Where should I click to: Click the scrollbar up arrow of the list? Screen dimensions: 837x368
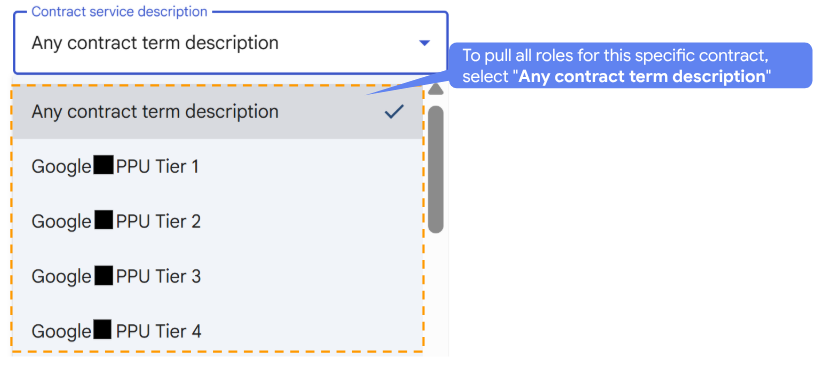pos(436,89)
